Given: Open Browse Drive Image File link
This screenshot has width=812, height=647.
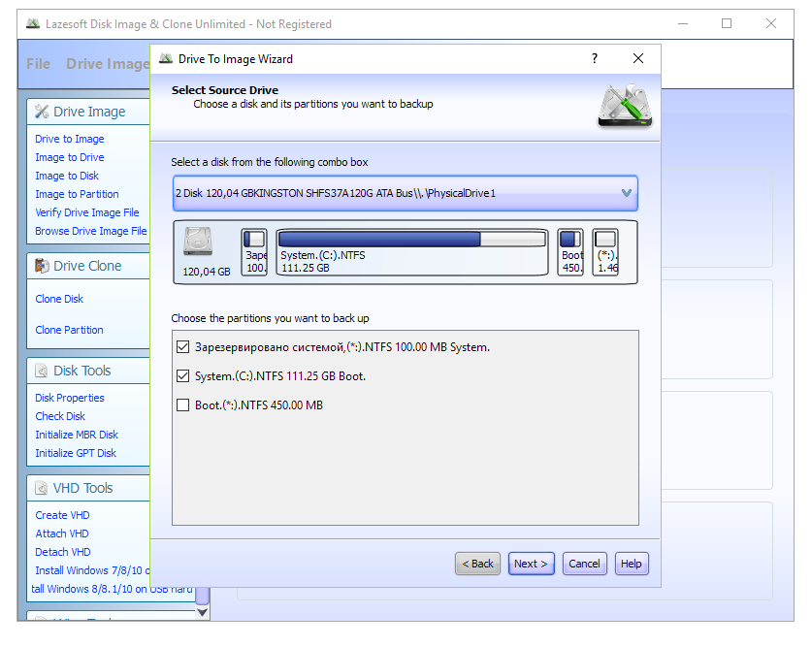Looking at the screenshot, I should (x=90, y=231).
